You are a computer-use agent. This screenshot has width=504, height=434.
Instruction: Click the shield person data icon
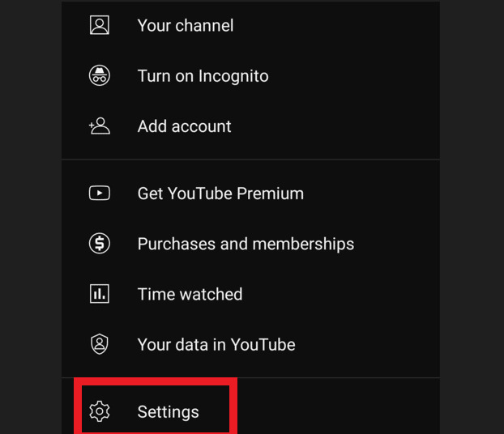[x=100, y=344]
